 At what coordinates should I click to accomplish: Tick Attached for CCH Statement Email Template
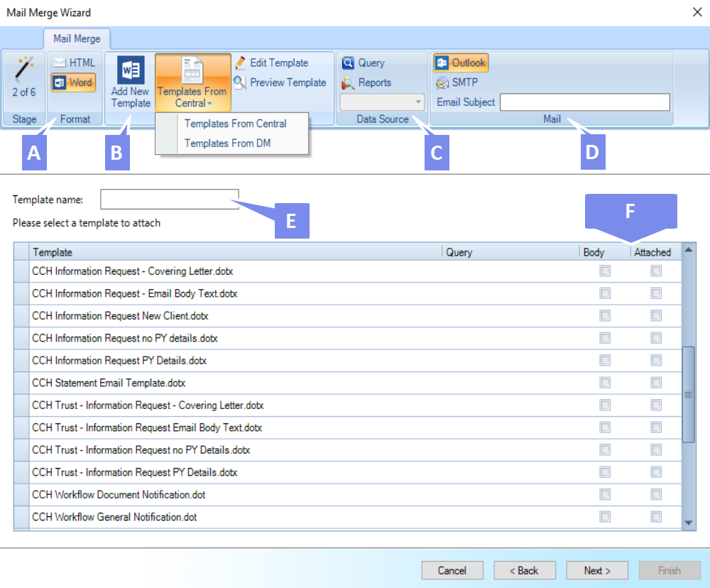tap(656, 383)
